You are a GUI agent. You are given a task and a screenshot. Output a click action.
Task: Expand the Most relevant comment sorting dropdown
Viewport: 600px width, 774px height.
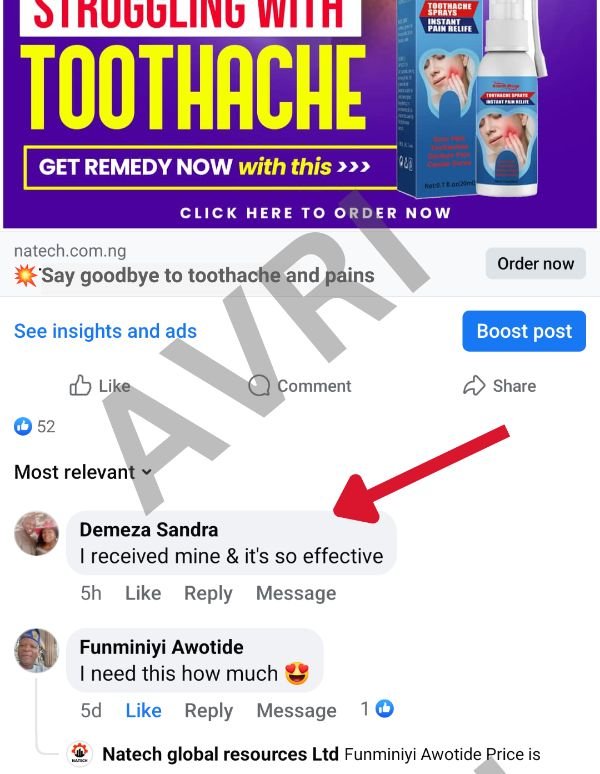[x=82, y=472]
